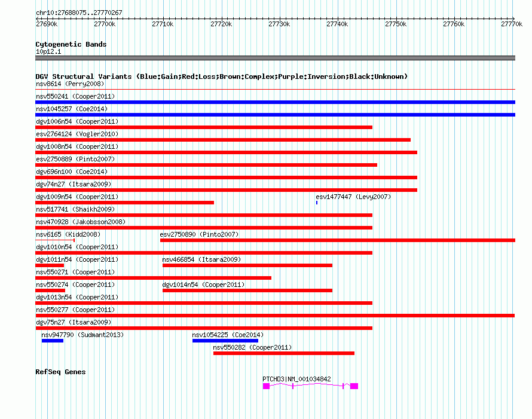Open nsv466854 (Itsara2009) variant label
The image size is (532, 419).
click(x=201, y=259)
